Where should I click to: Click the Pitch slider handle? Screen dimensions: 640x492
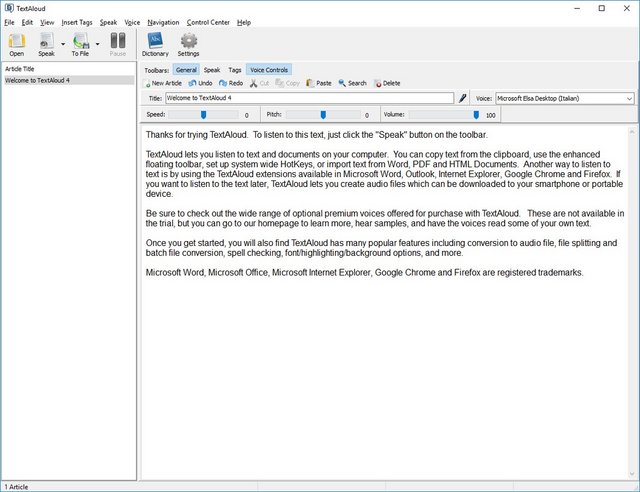323,115
